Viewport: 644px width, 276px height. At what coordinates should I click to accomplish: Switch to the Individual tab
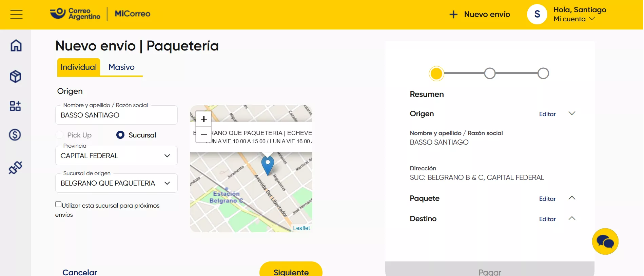pyautogui.click(x=79, y=67)
